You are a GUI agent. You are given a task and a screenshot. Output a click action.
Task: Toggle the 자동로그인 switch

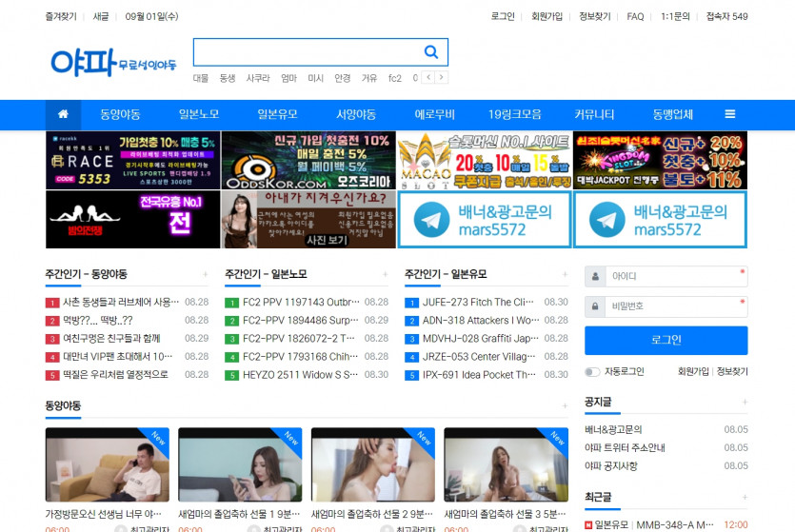click(x=592, y=372)
